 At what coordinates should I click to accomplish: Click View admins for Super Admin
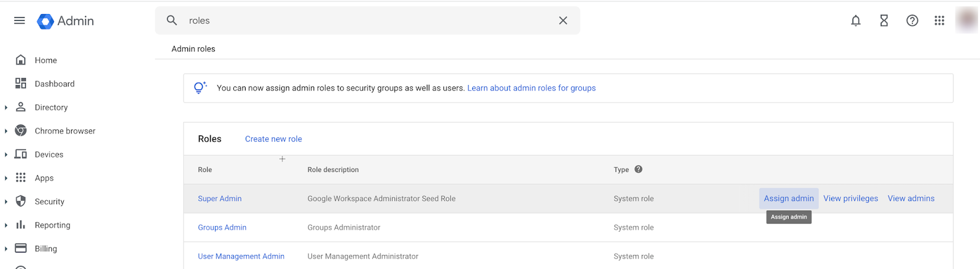click(x=911, y=199)
